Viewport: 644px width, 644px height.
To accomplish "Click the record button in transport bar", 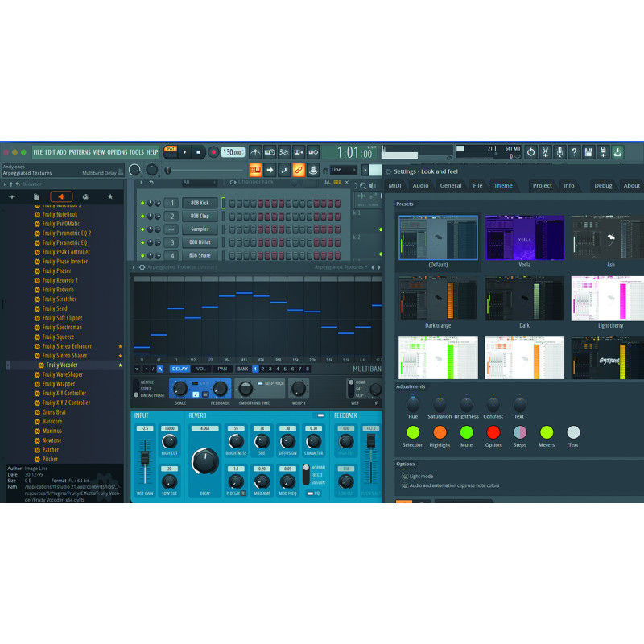I will pos(213,152).
